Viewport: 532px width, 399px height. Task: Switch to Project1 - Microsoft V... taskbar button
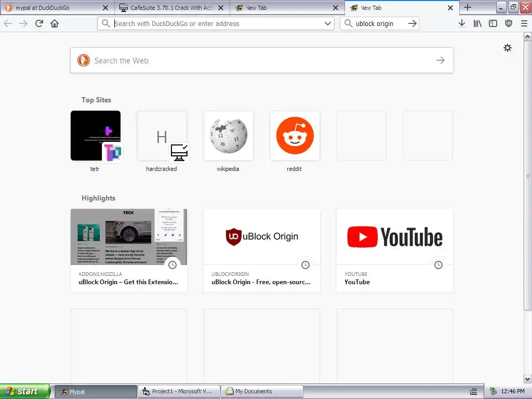[179, 391]
